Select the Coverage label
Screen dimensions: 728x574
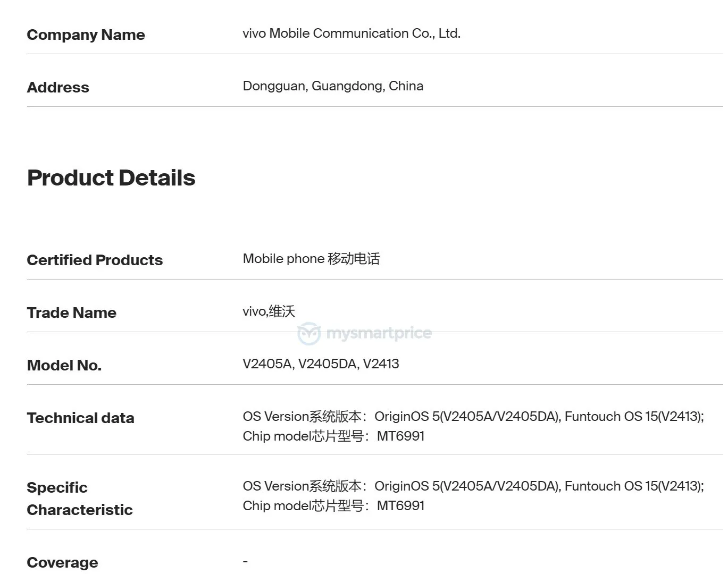point(62,563)
